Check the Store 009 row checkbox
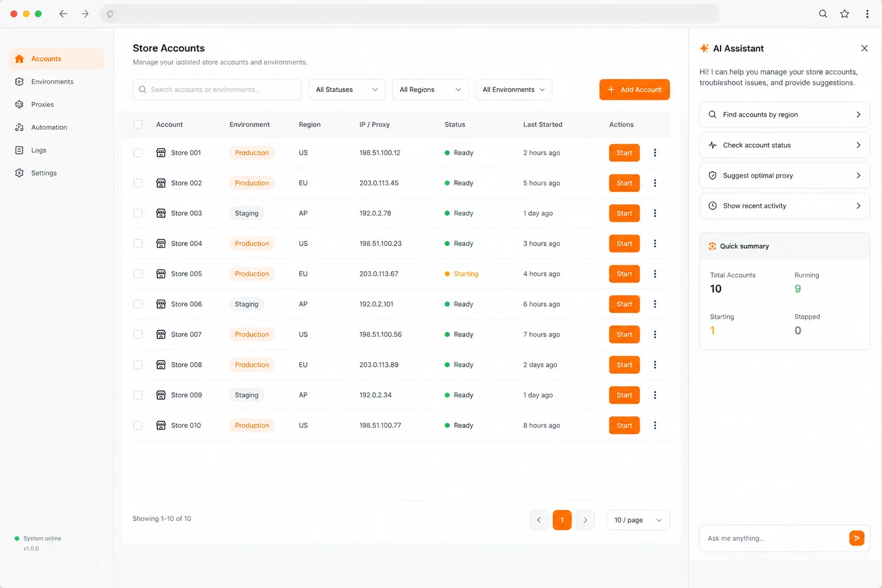 tap(138, 395)
